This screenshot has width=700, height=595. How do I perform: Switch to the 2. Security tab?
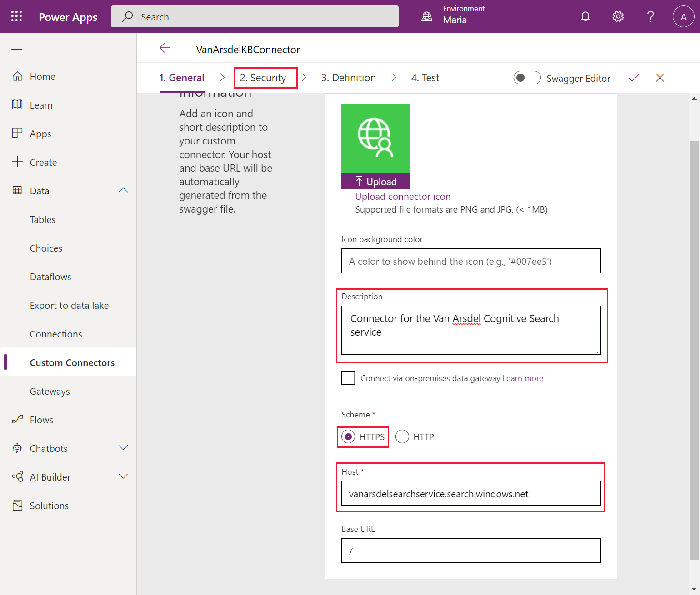263,78
